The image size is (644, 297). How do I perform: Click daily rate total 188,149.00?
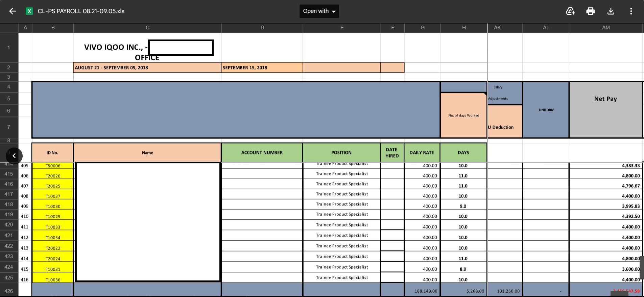pos(426,291)
